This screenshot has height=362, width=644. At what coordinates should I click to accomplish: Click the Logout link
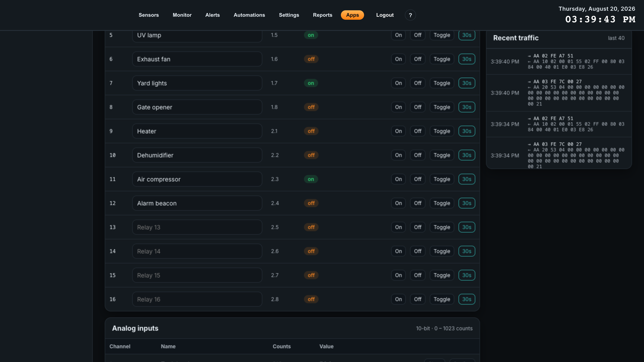coord(385,15)
